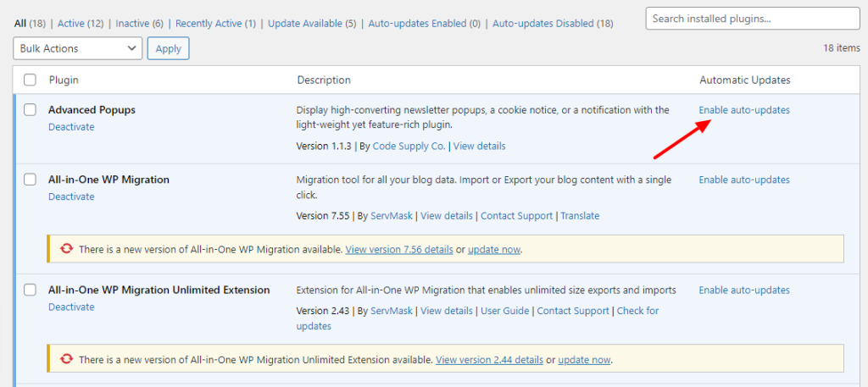Click Contact Support for Unlimited Extension
Viewport: 868px width, 387px height.
[x=573, y=311]
